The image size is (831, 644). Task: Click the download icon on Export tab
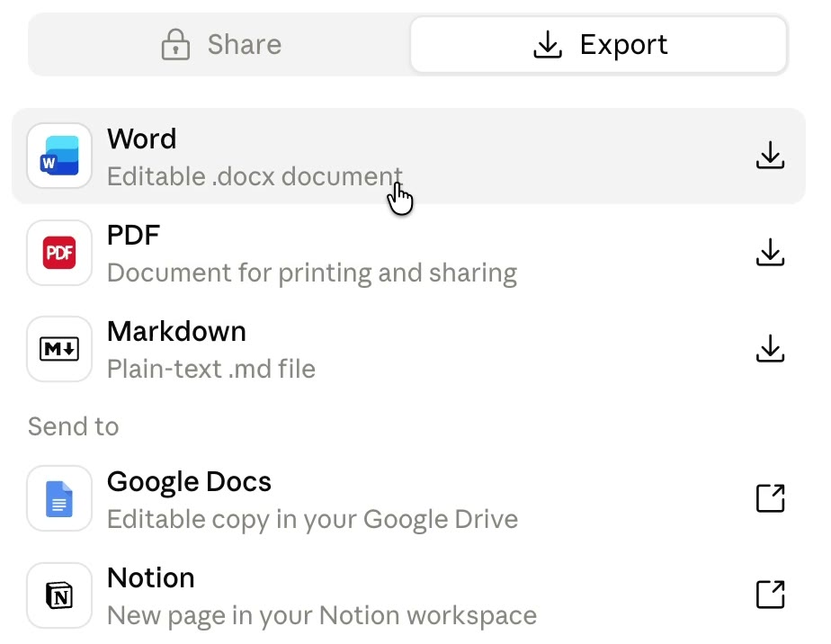(x=548, y=44)
